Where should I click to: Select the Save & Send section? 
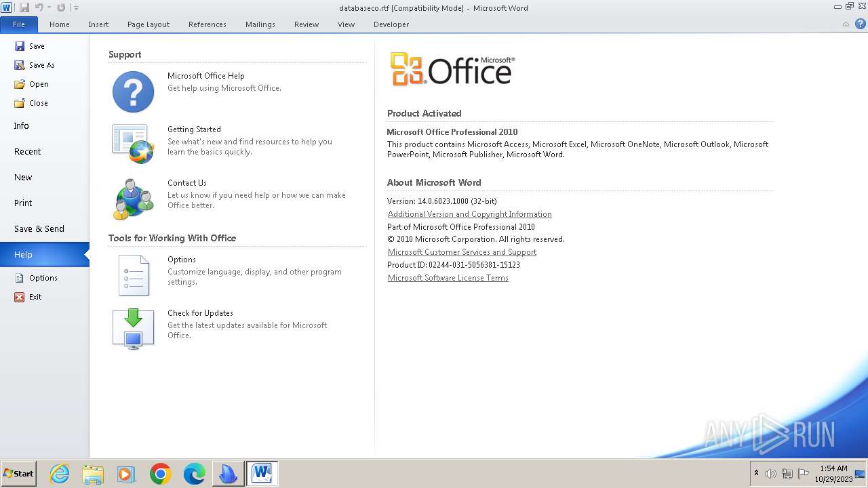click(x=45, y=229)
